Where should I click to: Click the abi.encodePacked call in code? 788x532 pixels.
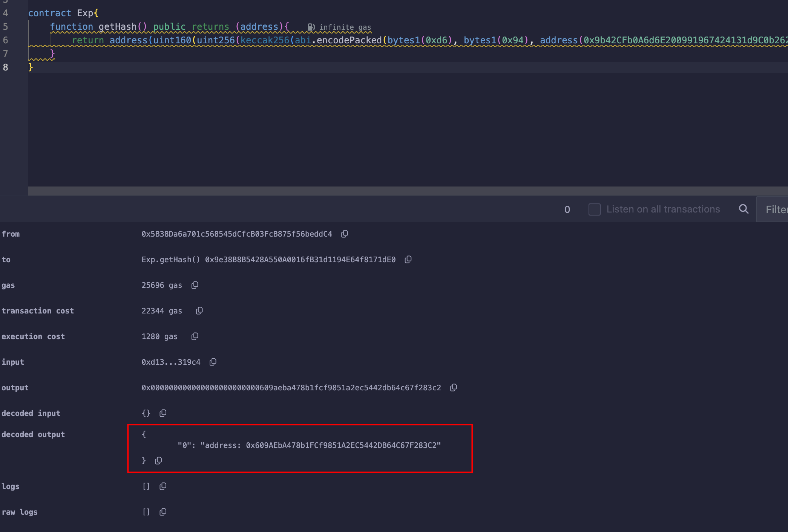(x=338, y=40)
